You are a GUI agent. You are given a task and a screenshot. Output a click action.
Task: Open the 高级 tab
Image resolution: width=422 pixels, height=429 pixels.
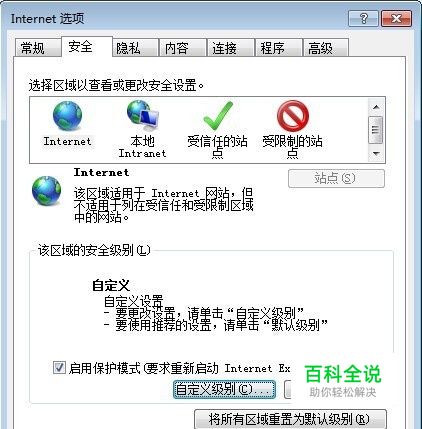(x=320, y=48)
